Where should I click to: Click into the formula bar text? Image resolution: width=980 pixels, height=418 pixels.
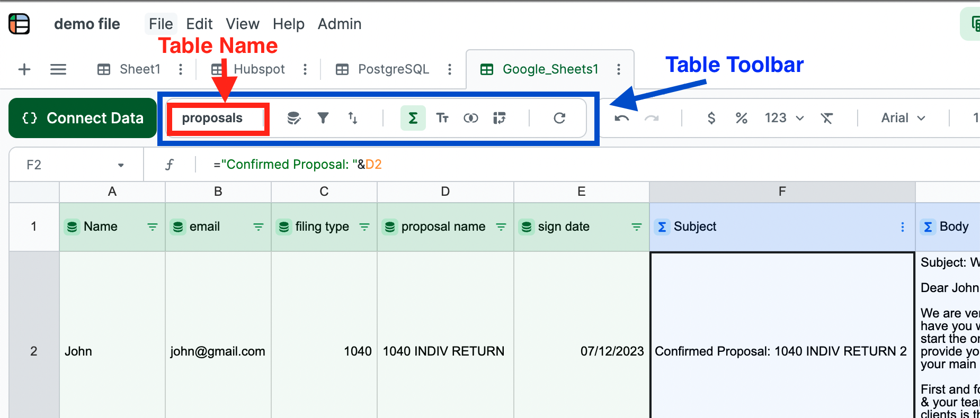click(x=298, y=165)
